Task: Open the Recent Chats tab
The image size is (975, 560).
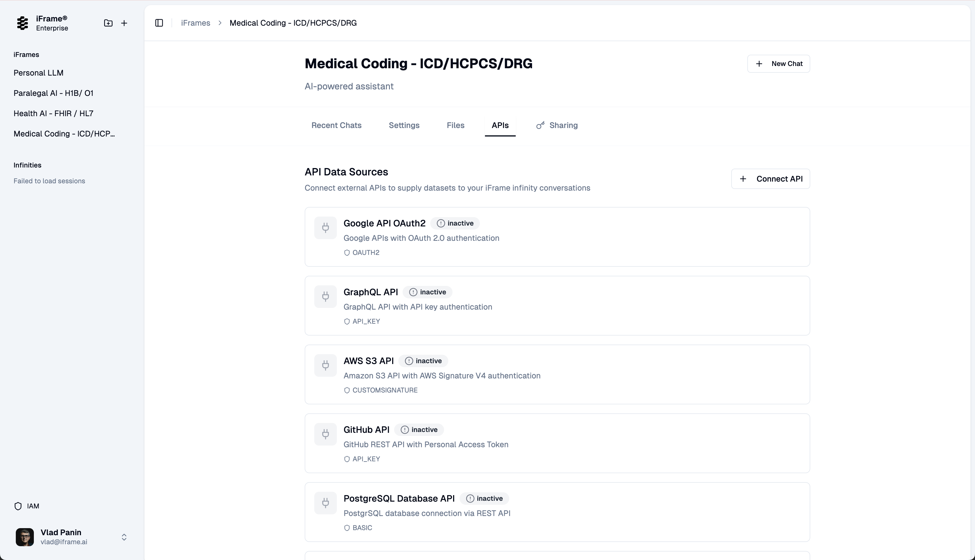Action: click(336, 125)
